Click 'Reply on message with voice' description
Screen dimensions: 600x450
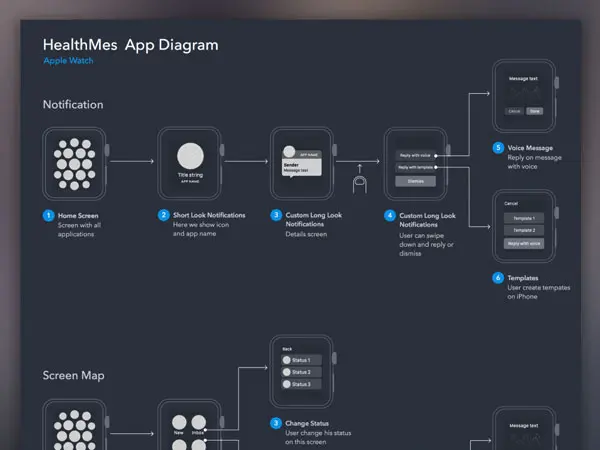pos(535,162)
